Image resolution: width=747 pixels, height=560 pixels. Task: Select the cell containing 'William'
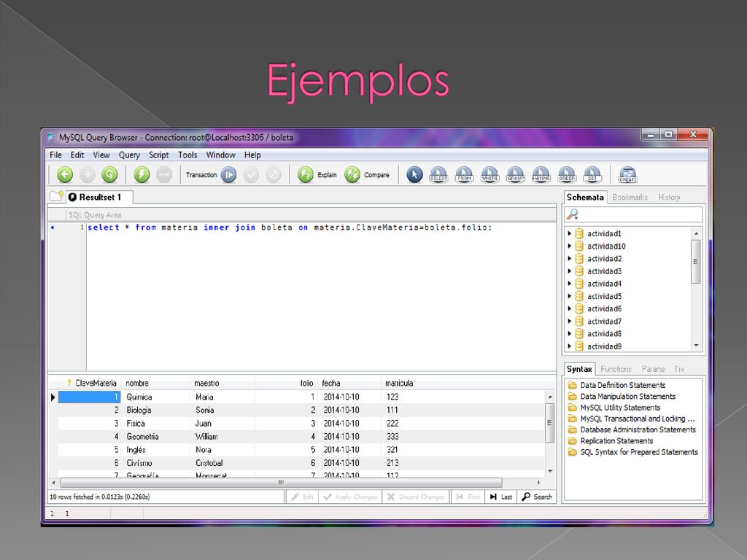tap(222, 436)
